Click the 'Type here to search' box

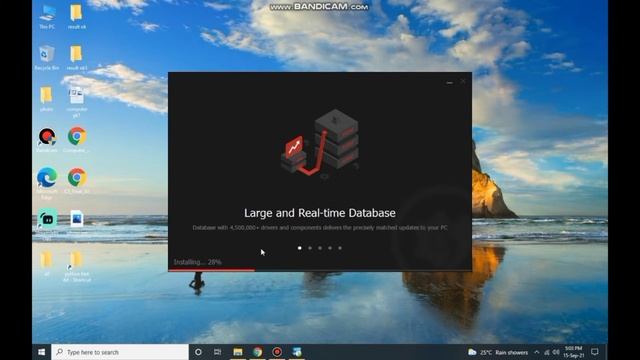click(120, 352)
